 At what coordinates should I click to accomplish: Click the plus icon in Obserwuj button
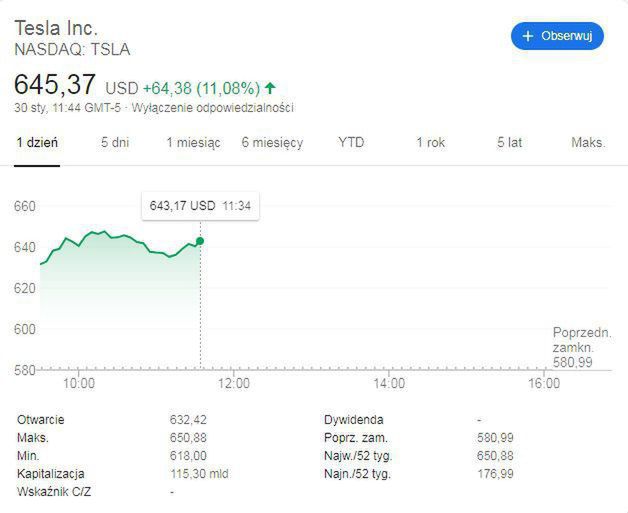point(529,36)
